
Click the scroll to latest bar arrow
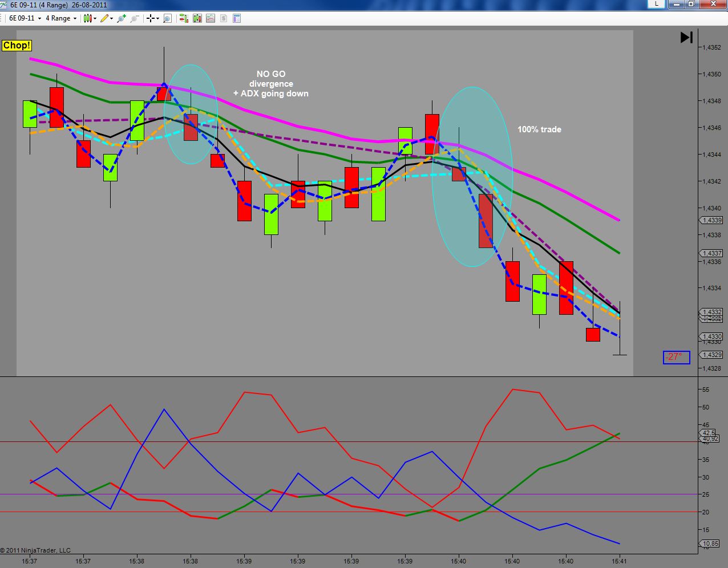click(686, 38)
